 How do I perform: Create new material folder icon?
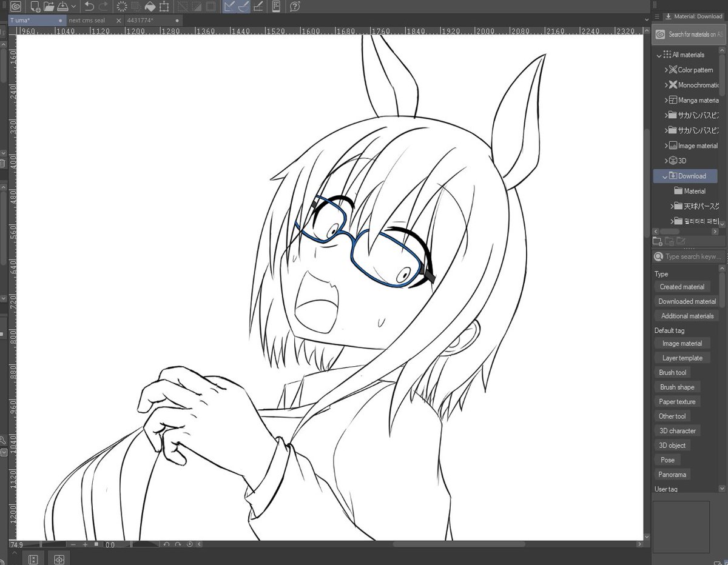tap(658, 241)
